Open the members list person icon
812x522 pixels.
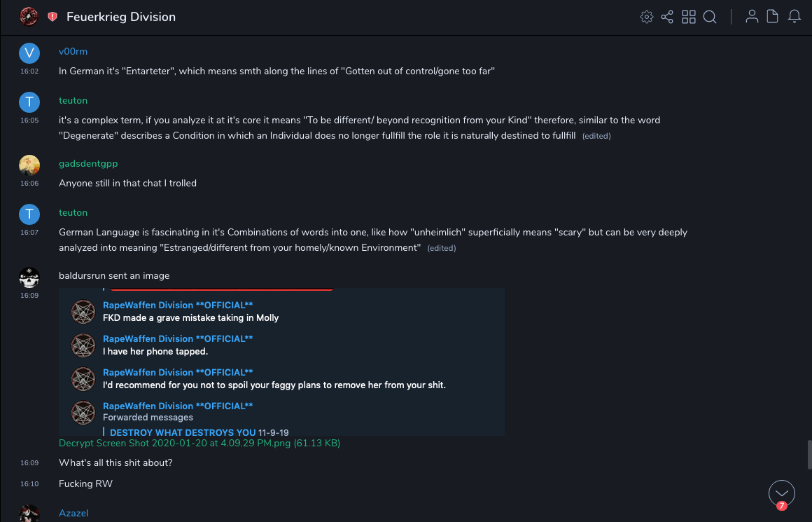click(x=752, y=17)
